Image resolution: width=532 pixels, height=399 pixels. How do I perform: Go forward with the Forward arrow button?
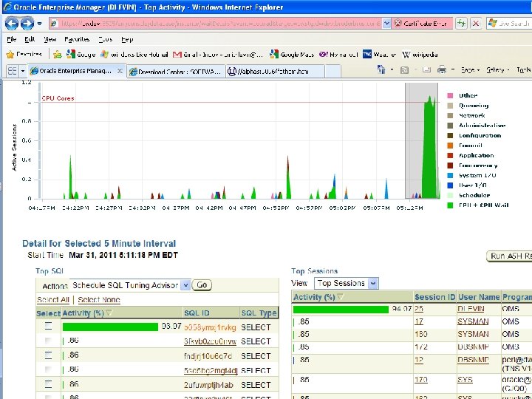27,24
